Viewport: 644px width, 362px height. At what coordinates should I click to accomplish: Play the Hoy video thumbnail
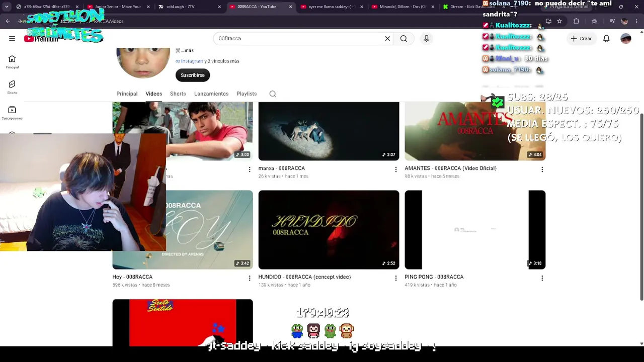[209, 230]
